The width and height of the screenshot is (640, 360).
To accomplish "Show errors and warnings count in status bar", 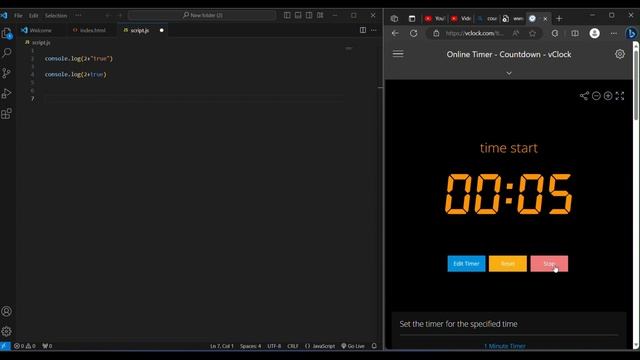I will pyautogui.click(x=24, y=346).
